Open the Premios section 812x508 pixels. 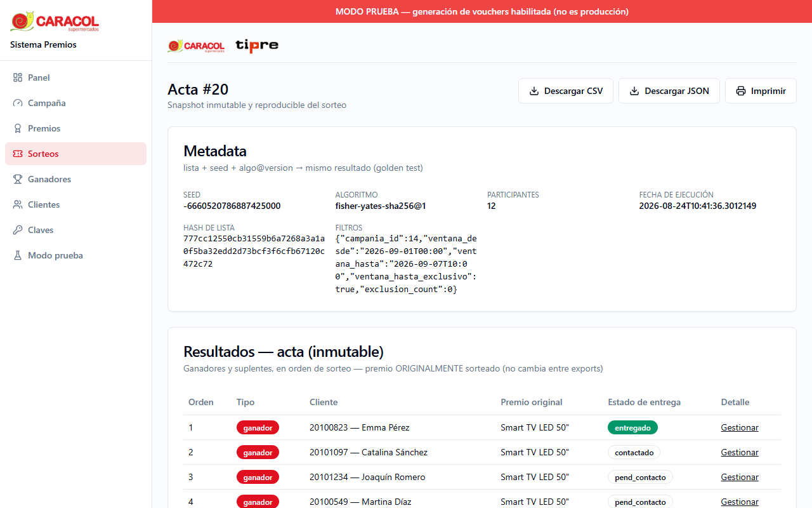(75, 128)
